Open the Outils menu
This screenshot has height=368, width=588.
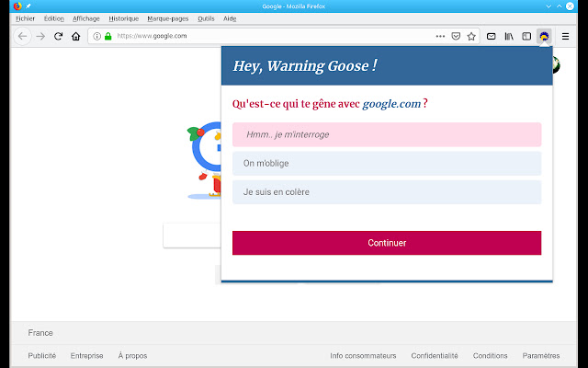(206, 18)
